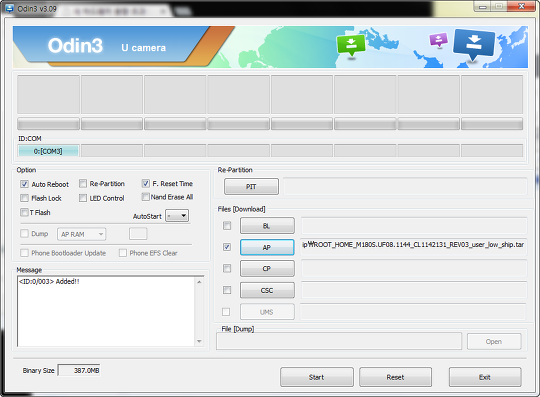Click the CP file path field
This screenshot has width=540, height=397.
414,268
